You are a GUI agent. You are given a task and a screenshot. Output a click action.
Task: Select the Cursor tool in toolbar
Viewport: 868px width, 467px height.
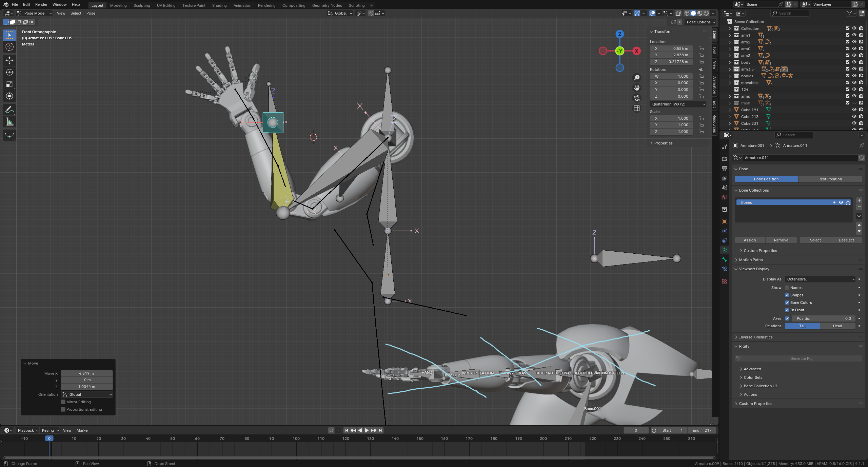coord(9,47)
